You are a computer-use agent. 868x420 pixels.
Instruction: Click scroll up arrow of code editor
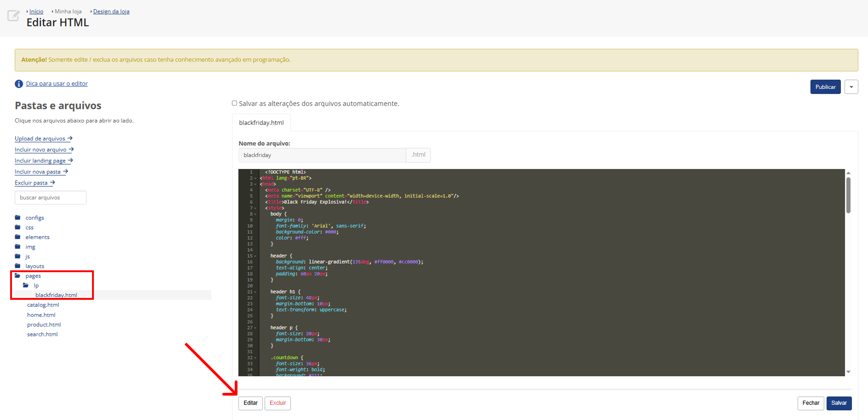[848, 173]
